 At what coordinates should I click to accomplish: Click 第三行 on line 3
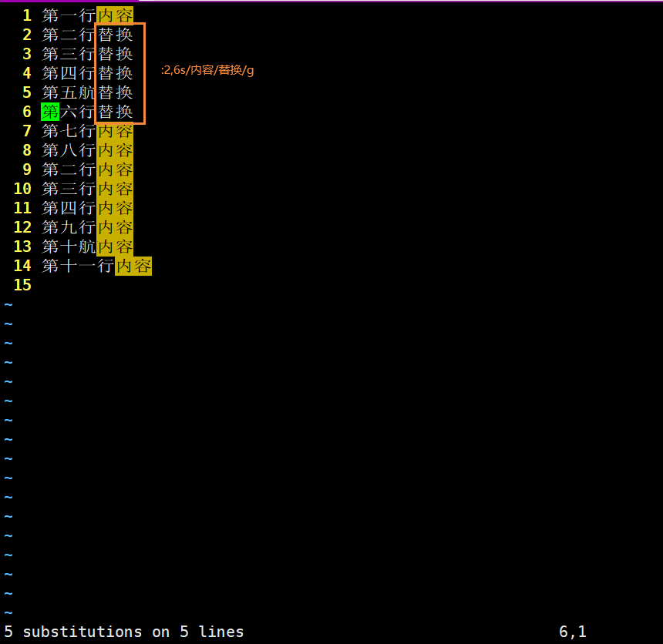click(69, 54)
